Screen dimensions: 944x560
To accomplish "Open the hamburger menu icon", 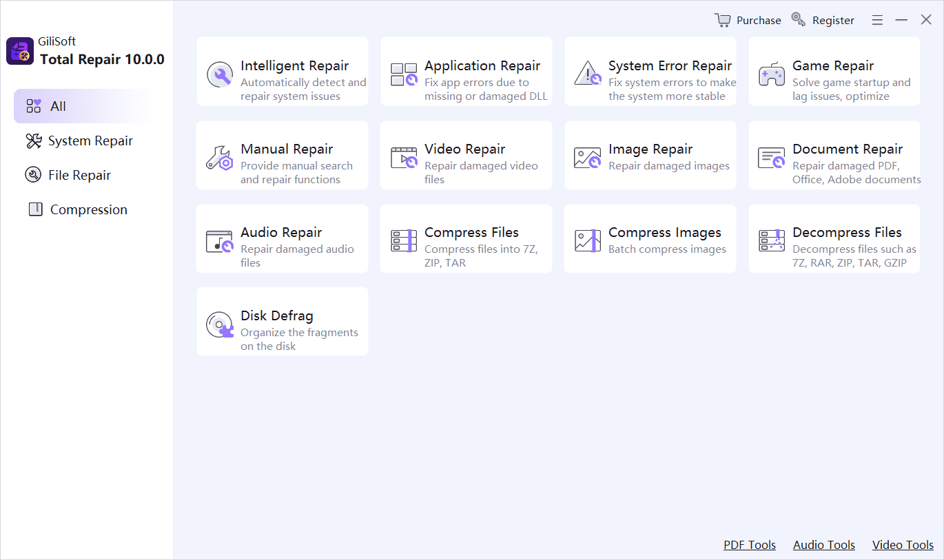I will tap(877, 21).
